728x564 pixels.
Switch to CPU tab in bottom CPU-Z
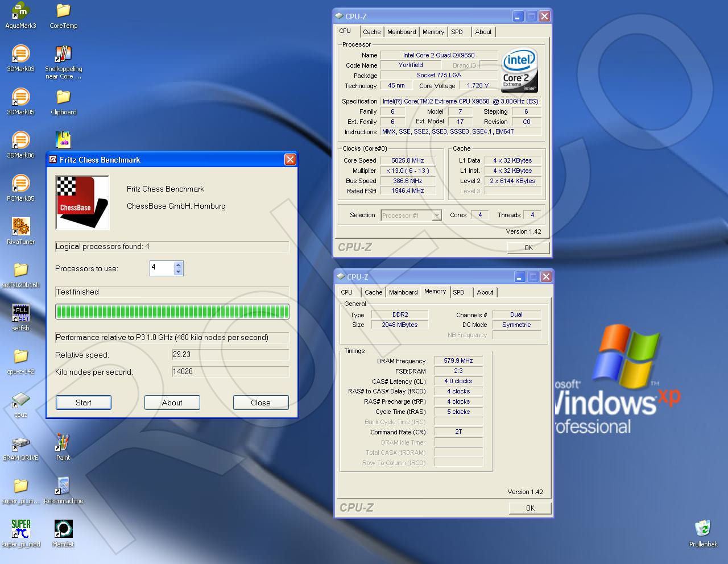346,292
